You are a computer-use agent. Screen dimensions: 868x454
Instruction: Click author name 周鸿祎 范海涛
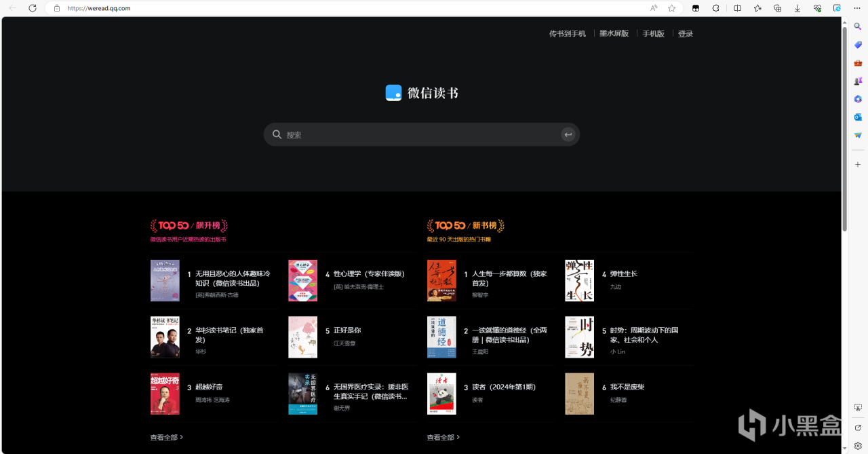pyautogui.click(x=213, y=400)
